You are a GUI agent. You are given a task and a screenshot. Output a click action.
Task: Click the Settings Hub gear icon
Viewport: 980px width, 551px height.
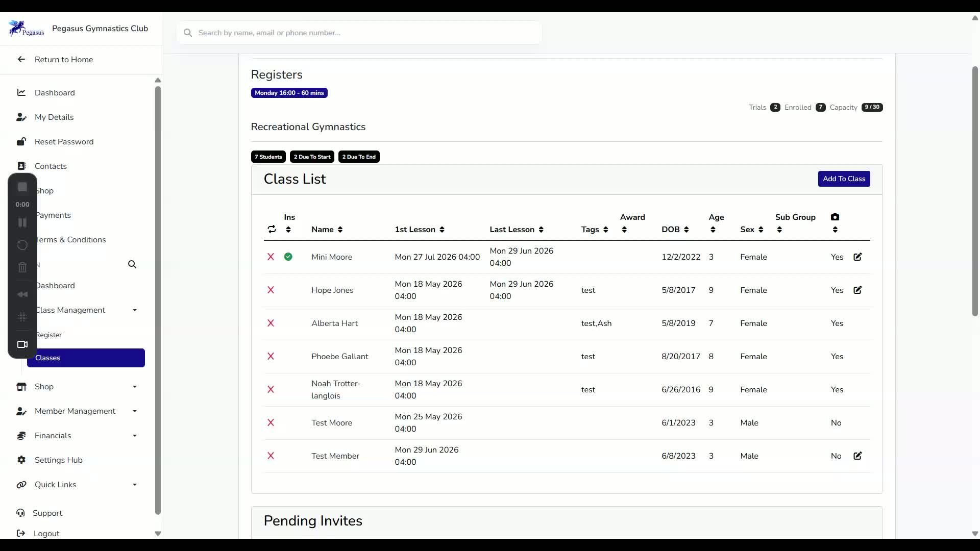point(21,460)
